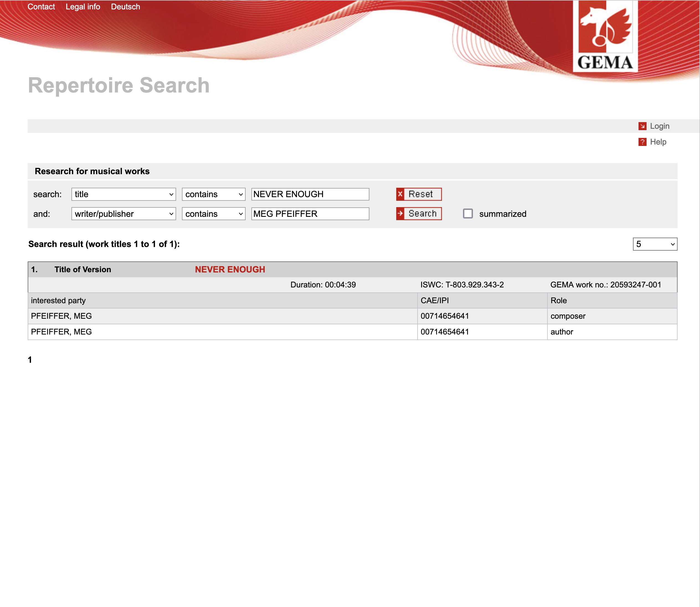The image size is (700, 607).
Task: Enable the summarized checkbox
Action: coord(468,214)
